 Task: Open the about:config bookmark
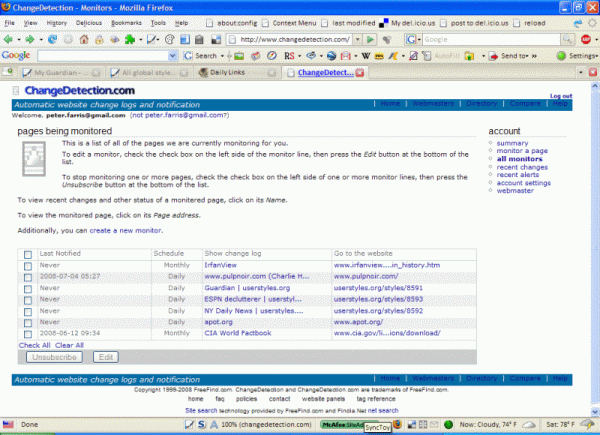click(x=232, y=23)
